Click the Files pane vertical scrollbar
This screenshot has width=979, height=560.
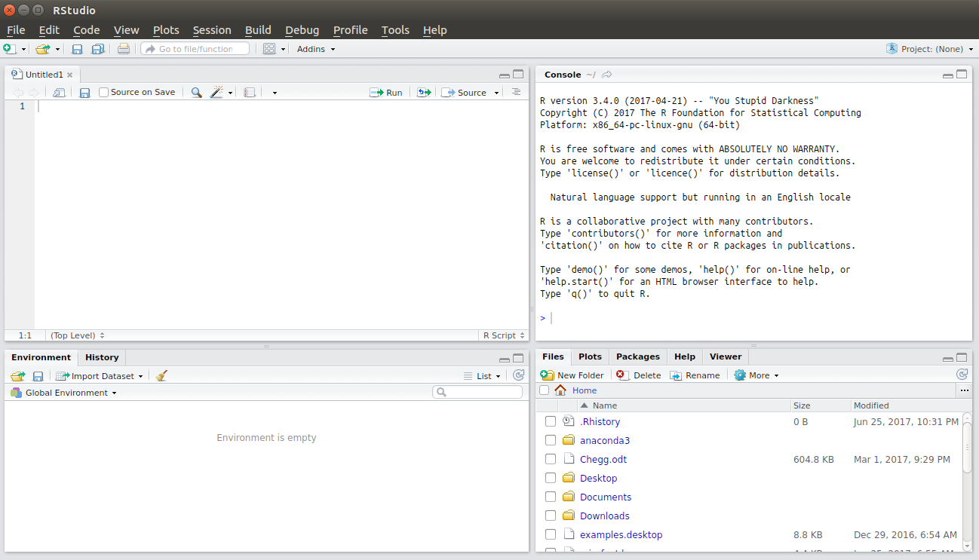point(967,447)
